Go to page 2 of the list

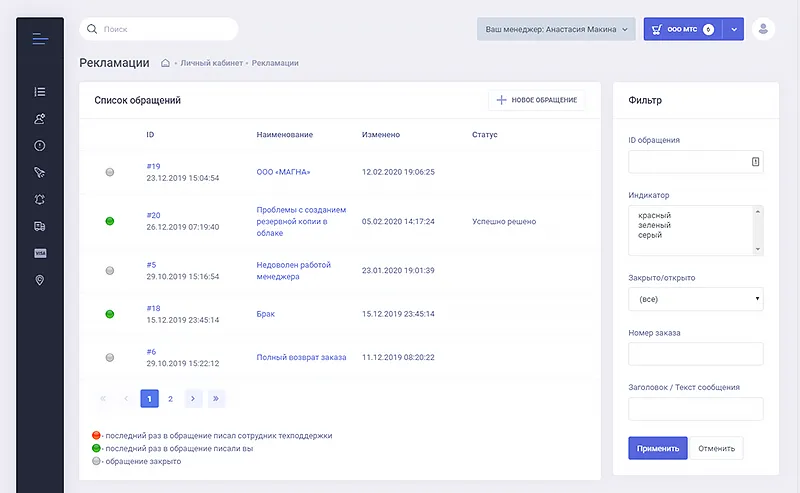click(x=171, y=399)
